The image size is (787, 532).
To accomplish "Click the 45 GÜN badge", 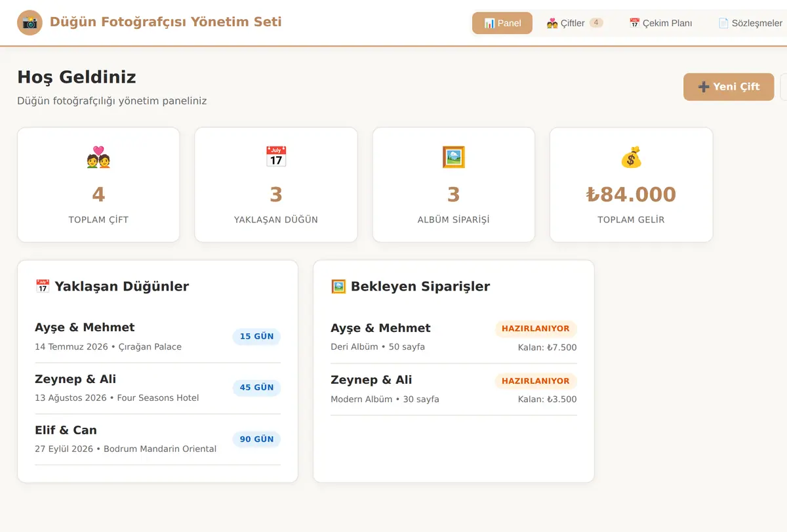I will 256,388.
